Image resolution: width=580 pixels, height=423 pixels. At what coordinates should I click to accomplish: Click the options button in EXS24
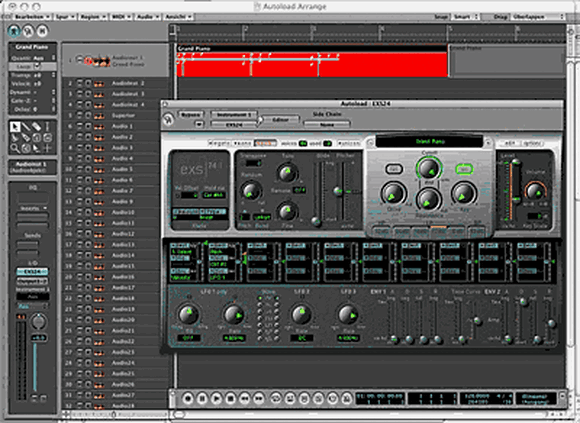533,143
